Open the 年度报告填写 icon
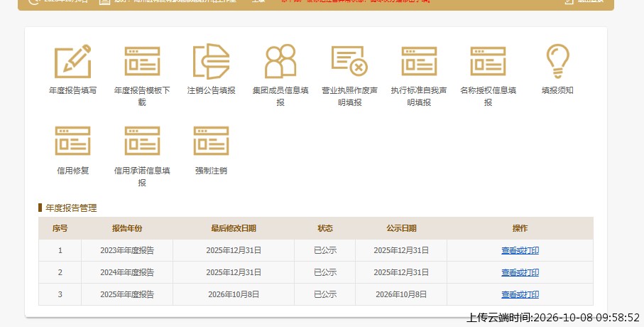The image size is (644, 327). 72,62
